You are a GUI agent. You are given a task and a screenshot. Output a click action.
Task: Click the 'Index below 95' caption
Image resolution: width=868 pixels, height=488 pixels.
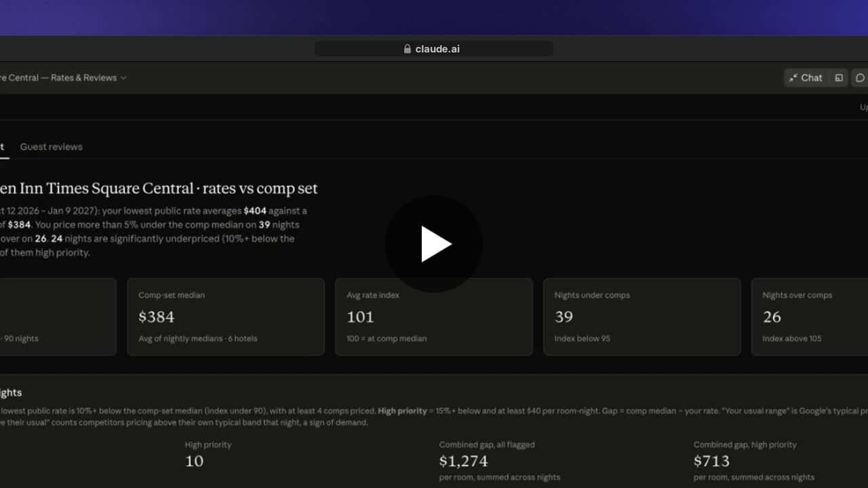[x=582, y=338]
